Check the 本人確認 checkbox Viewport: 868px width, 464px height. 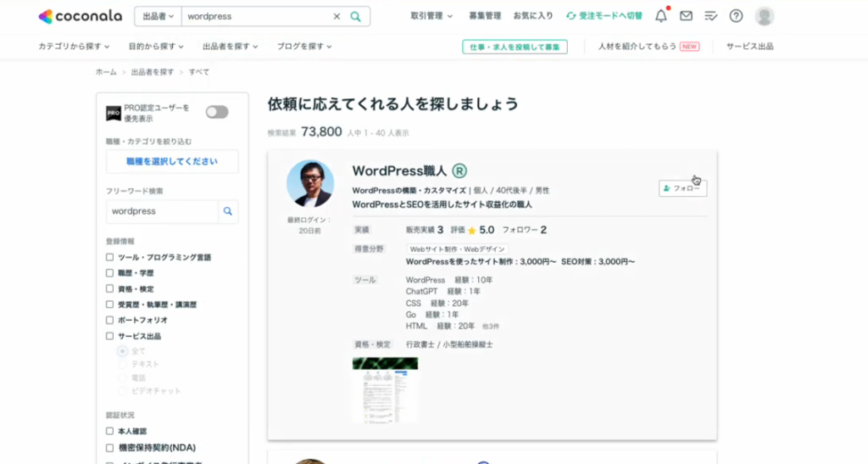pyautogui.click(x=109, y=431)
